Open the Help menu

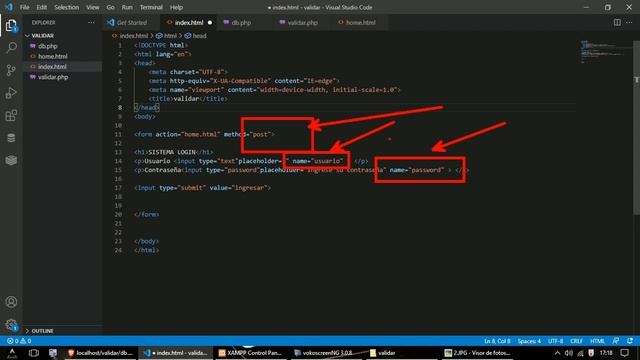pos(176,7)
